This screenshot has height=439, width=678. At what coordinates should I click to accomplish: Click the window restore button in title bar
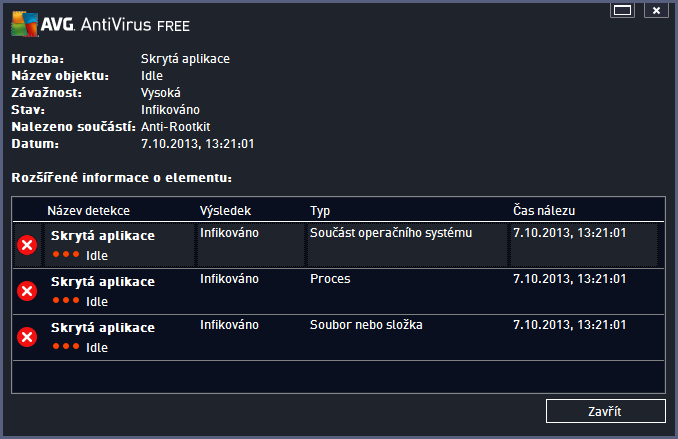[x=623, y=11]
